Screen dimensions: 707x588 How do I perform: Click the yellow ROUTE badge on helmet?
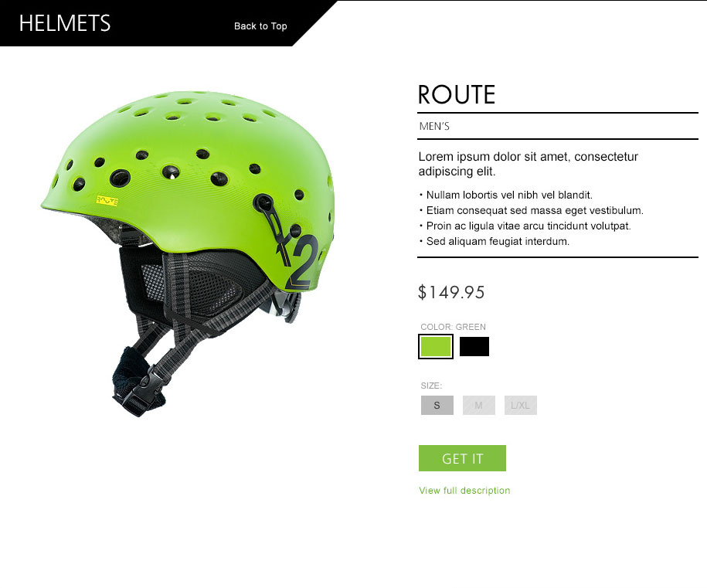[107, 201]
